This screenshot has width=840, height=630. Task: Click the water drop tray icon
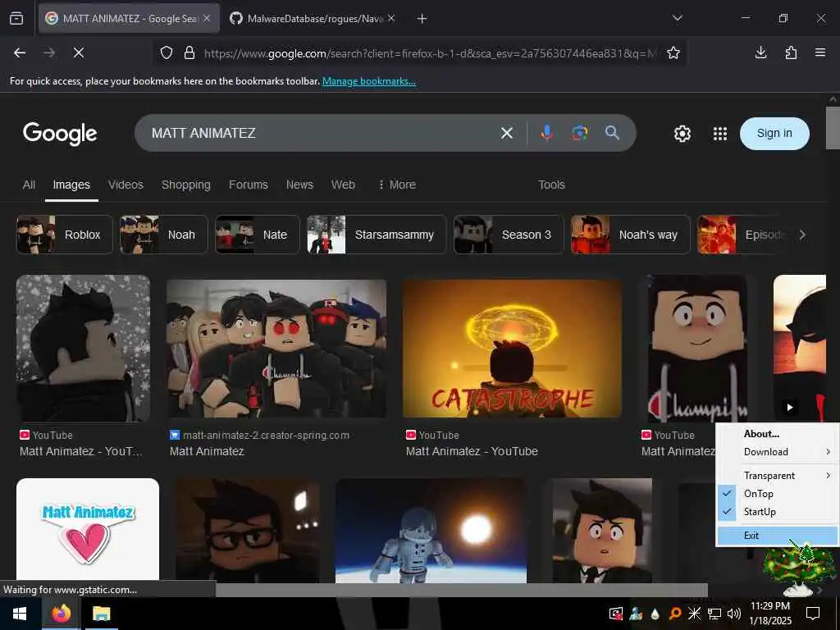coord(655,614)
